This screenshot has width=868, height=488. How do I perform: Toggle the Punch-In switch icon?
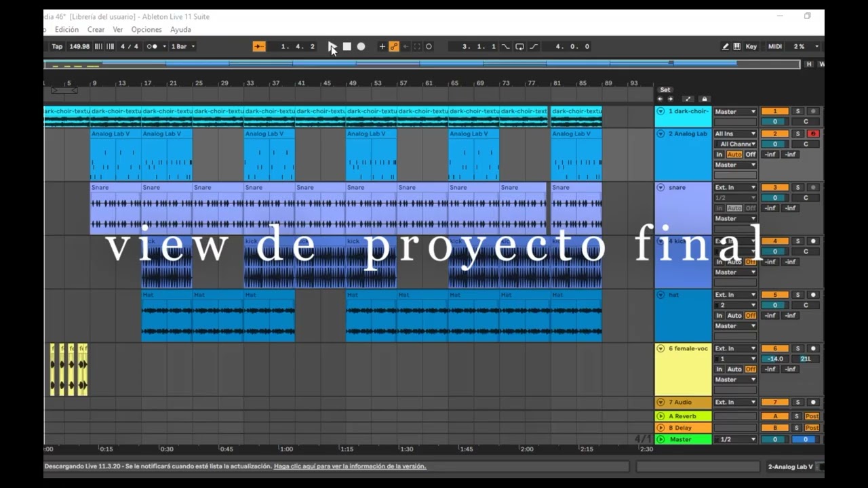point(506,46)
